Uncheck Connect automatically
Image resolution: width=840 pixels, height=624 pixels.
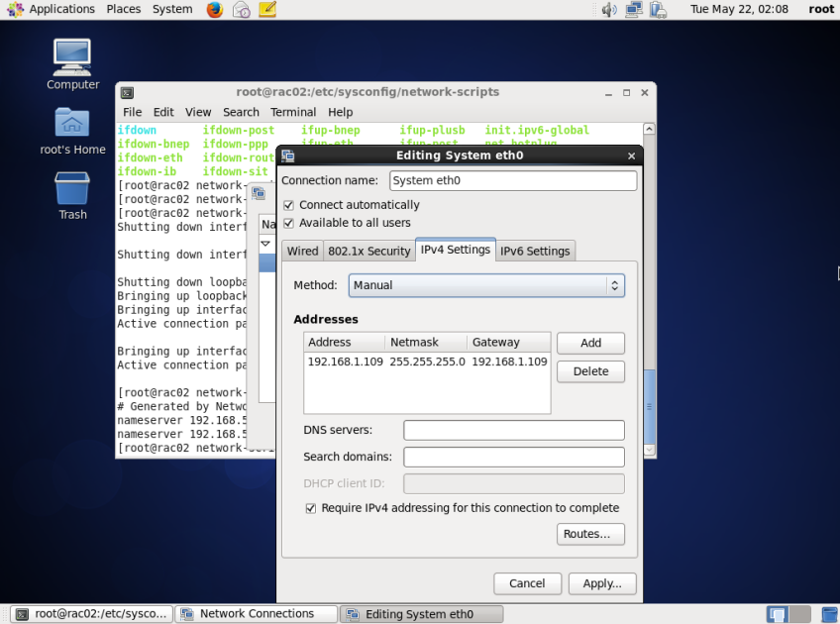[288, 205]
